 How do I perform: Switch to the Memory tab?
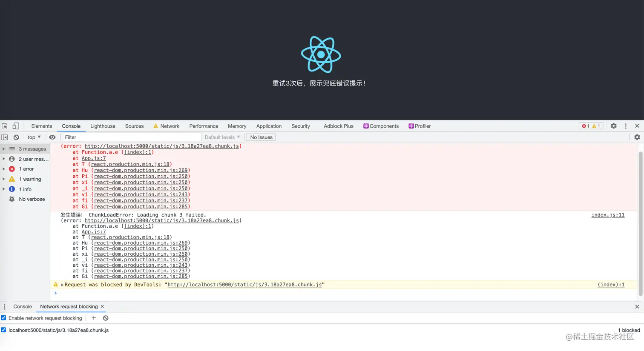(237, 126)
